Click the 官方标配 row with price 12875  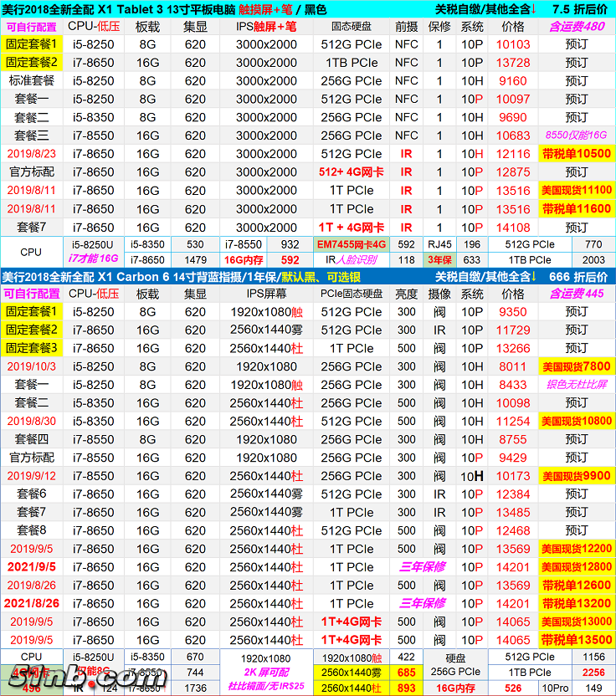[31, 172]
